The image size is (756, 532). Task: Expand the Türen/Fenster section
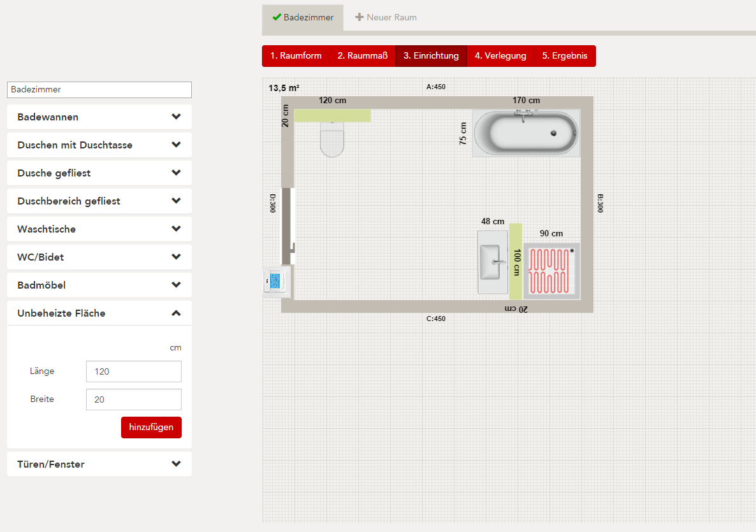point(99,464)
